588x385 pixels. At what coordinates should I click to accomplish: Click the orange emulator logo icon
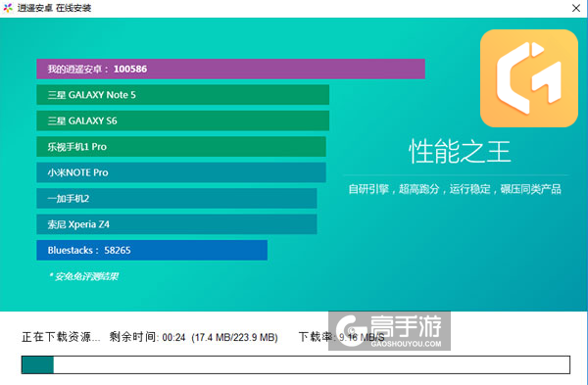[x=529, y=78]
